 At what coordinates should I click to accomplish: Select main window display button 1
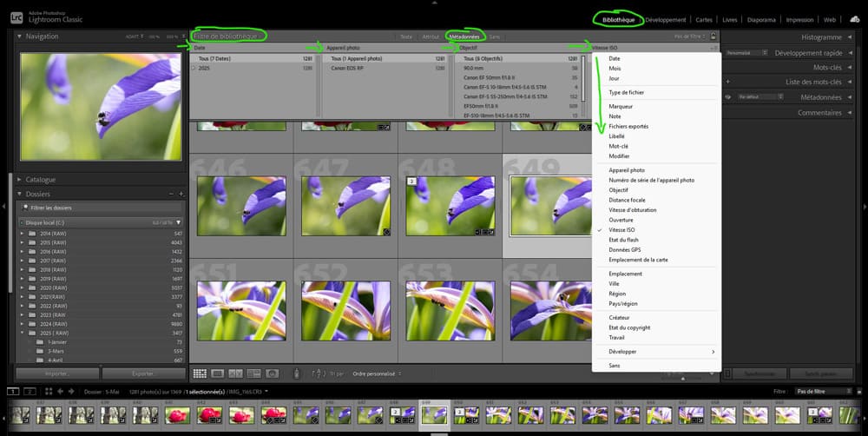pos(13,392)
